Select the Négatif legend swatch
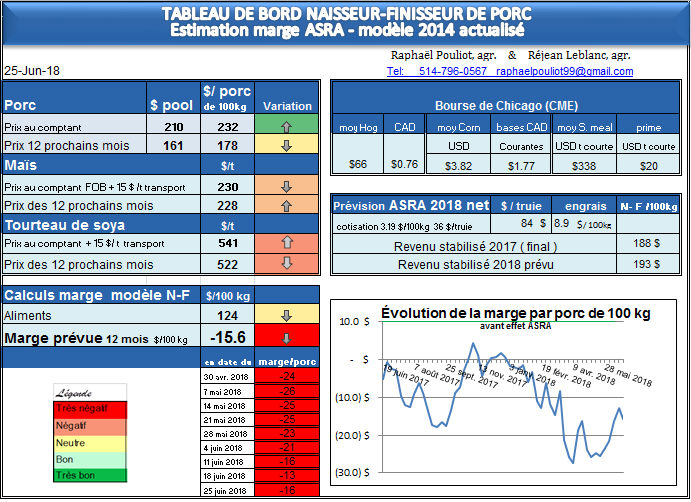The height and width of the screenshot is (502, 691). click(88, 426)
